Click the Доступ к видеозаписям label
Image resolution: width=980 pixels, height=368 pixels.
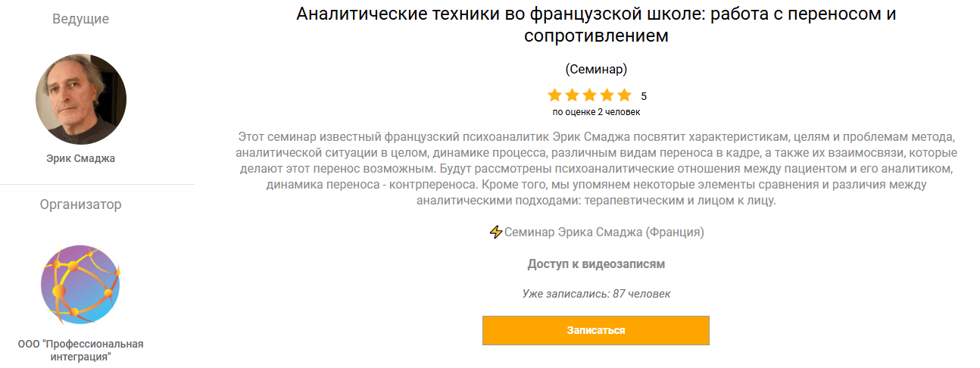point(596,264)
